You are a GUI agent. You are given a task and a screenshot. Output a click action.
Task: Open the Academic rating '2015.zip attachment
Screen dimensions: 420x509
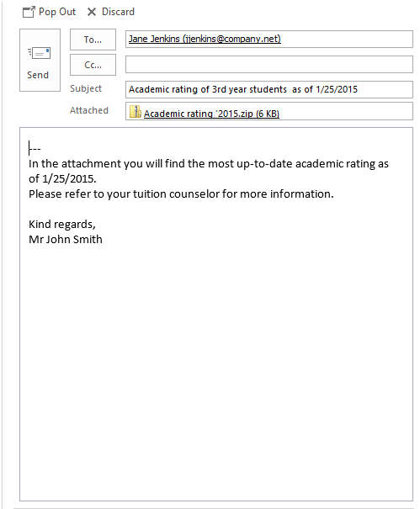tap(211, 114)
